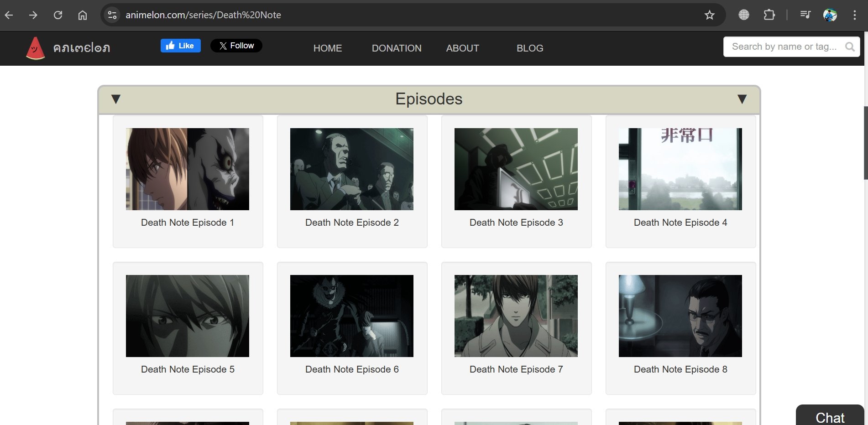868x425 pixels.
Task: Open Death Note Episode 8 thumbnail
Action: point(680,316)
